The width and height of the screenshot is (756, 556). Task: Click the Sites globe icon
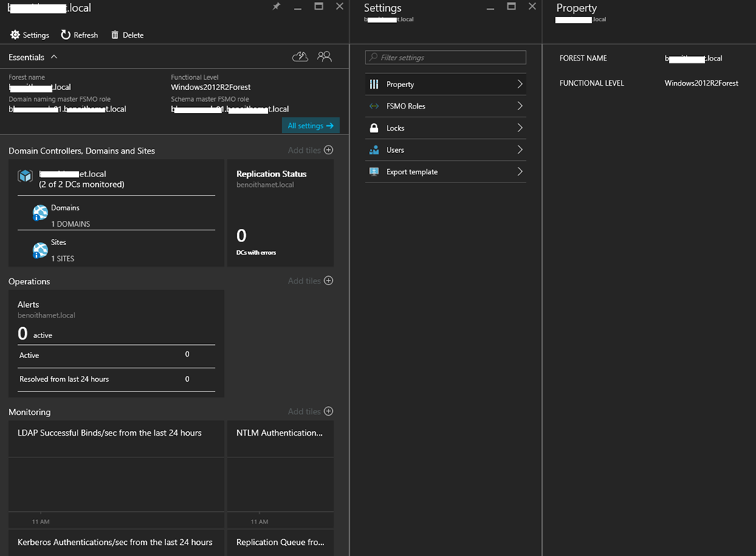coord(40,250)
